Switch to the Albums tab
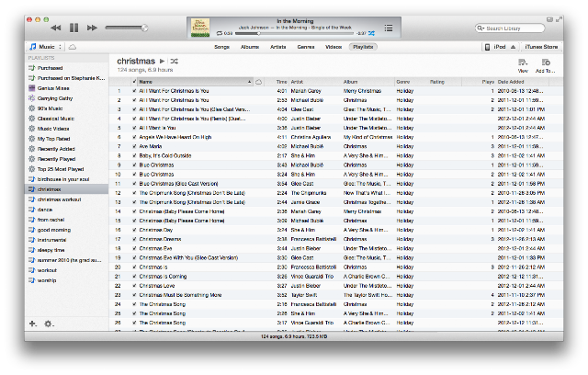588x375 pixels. 250,47
